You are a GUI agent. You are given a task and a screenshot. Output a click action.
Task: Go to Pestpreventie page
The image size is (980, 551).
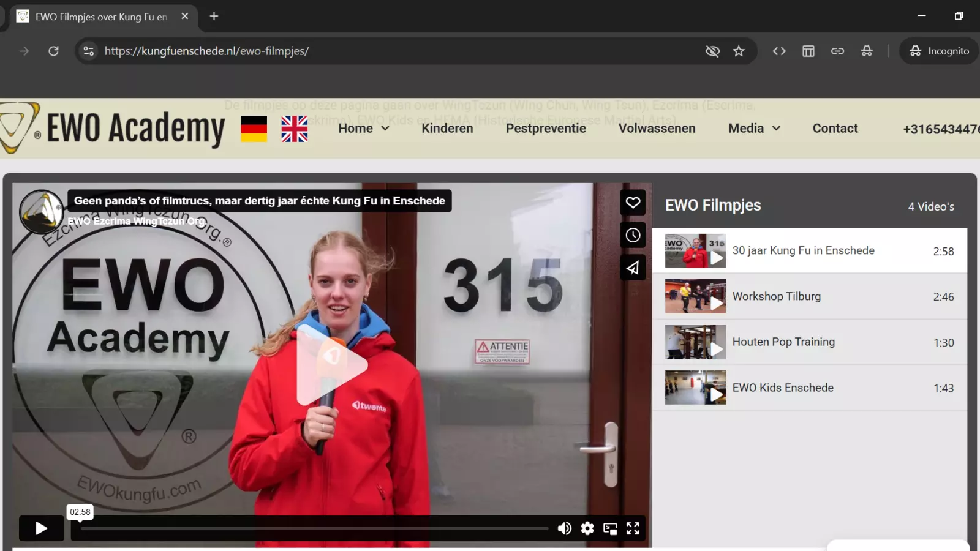click(546, 129)
